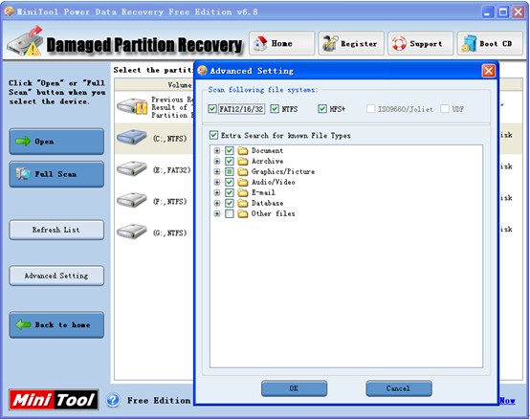Expand the Database tree node
Image resolution: width=530 pixels, height=420 pixels.
click(217, 203)
